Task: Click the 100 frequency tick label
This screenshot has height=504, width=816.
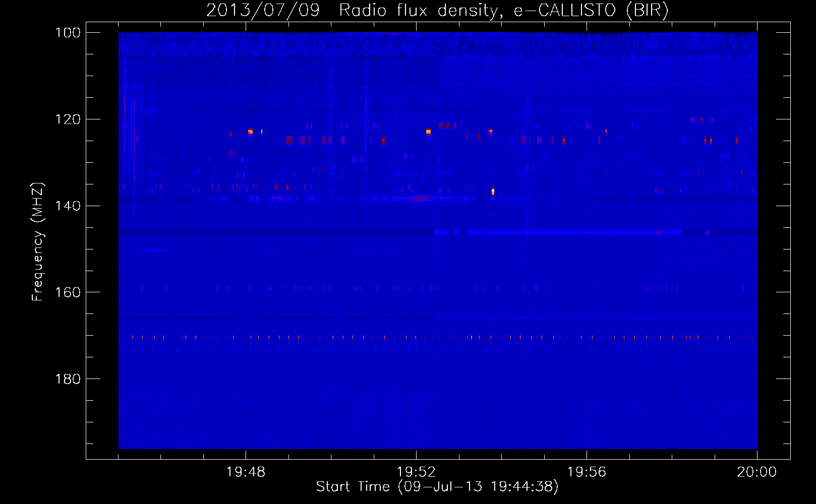Action: click(68, 33)
